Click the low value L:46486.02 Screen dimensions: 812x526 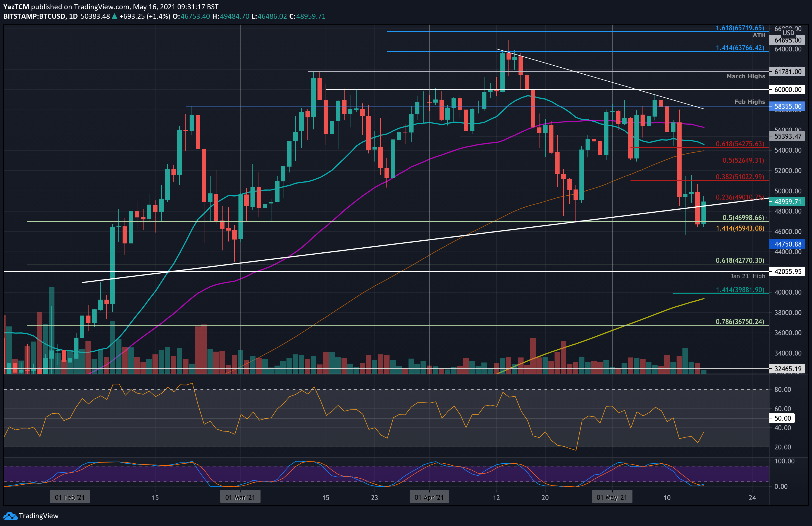pyautogui.click(x=269, y=16)
